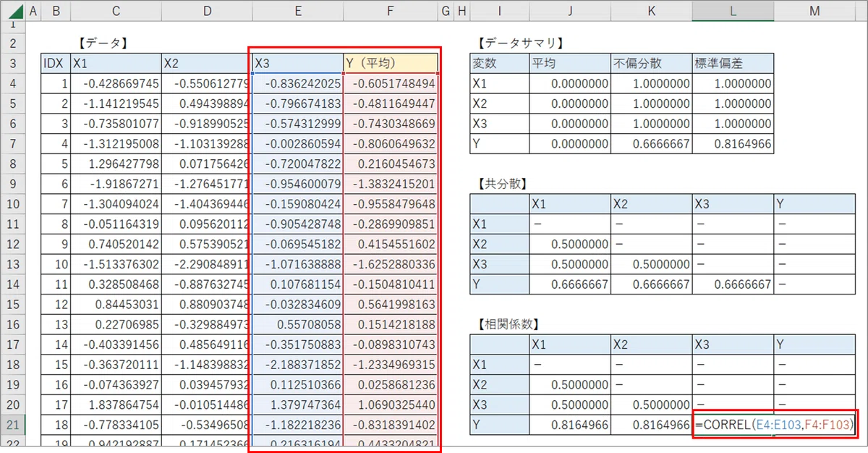Image resolution: width=868 pixels, height=453 pixels.
Task: Click the Y（平均） header cell
Action: (391, 64)
